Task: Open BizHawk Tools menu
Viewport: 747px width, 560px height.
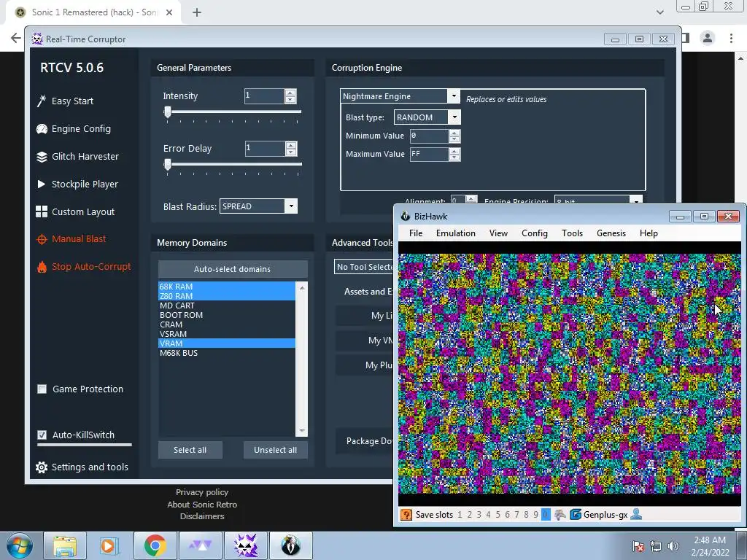Action: click(572, 233)
